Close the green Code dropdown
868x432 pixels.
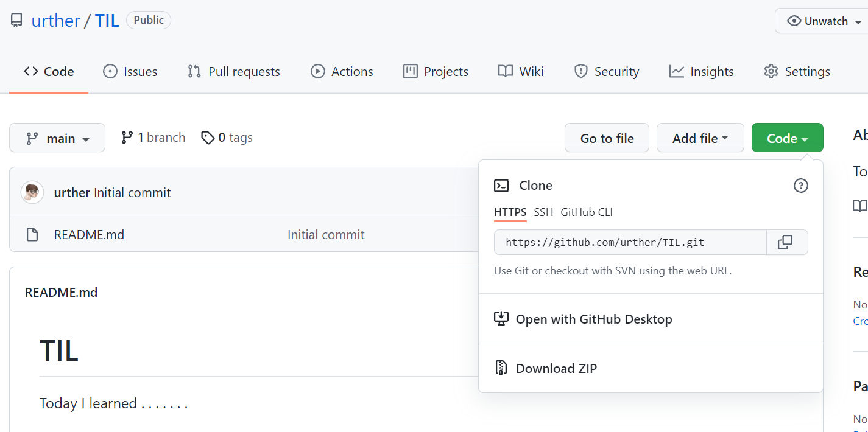(788, 138)
